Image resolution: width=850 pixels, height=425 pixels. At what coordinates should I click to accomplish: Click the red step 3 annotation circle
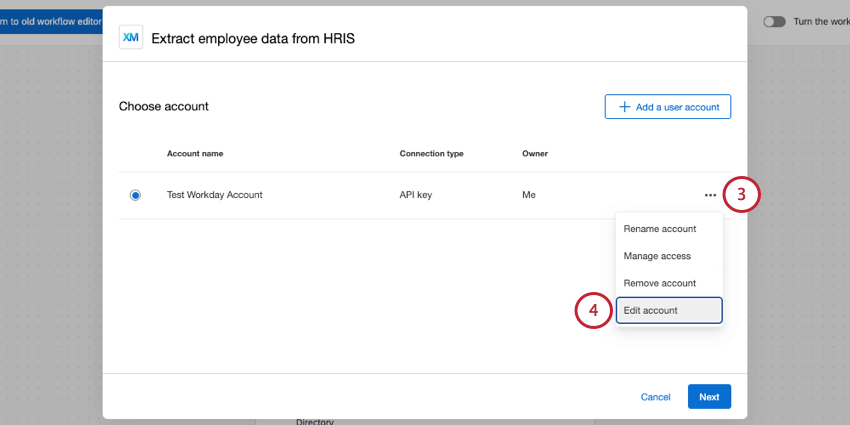click(741, 195)
